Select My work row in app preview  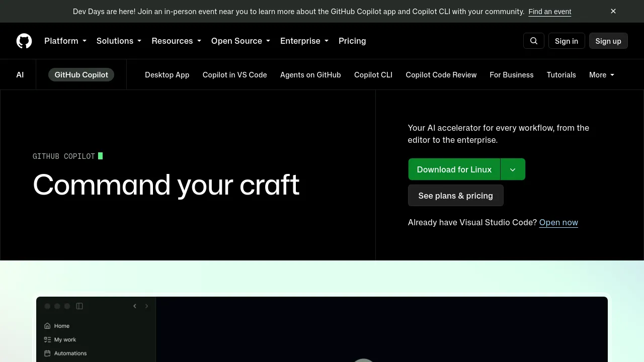(96, 339)
